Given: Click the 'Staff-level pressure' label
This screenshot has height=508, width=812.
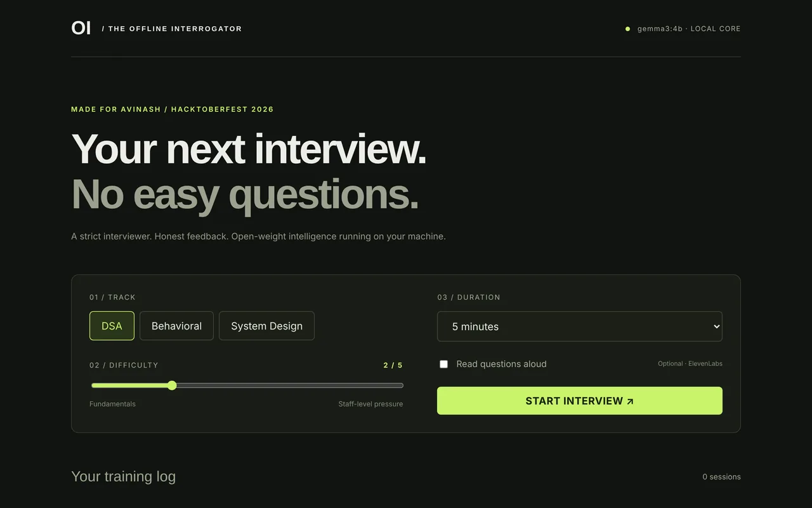Looking at the screenshot, I should pyautogui.click(x=370, y=404).
